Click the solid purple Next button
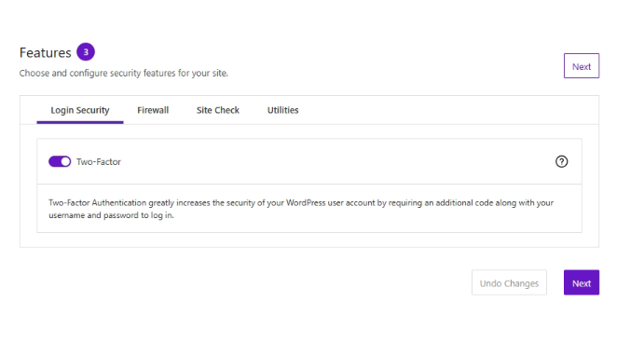 click(582, 282)
